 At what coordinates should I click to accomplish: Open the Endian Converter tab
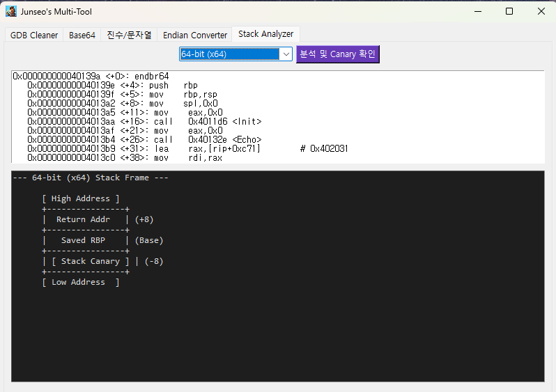click(194, 35)
